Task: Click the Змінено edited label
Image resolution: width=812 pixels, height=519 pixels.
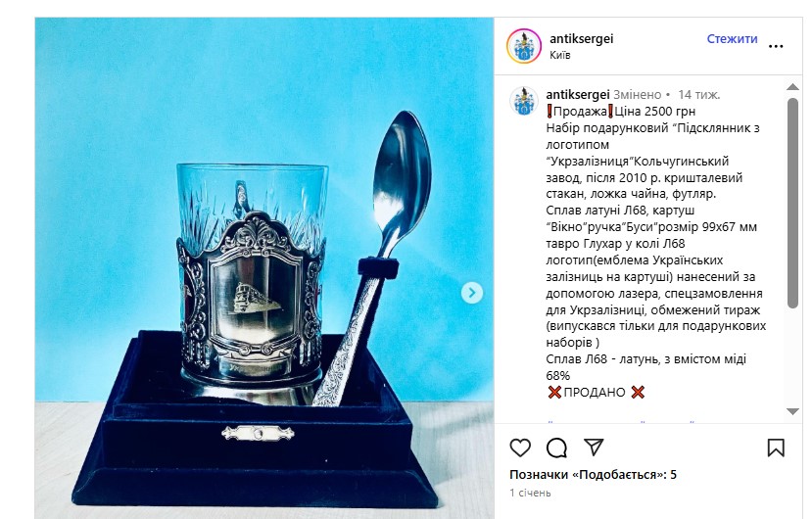Action: tap(637, 95)
